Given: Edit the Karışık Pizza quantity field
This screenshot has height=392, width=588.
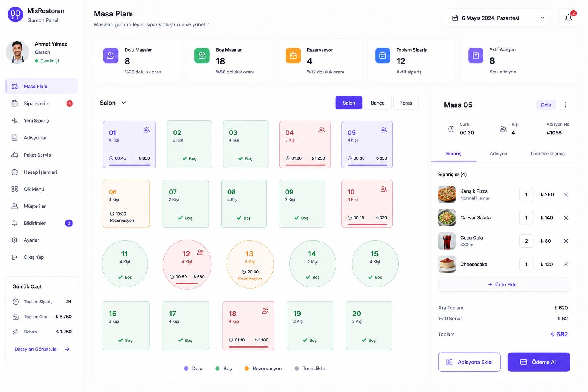Looking at the screenshot, I should [x=526, y=194].
